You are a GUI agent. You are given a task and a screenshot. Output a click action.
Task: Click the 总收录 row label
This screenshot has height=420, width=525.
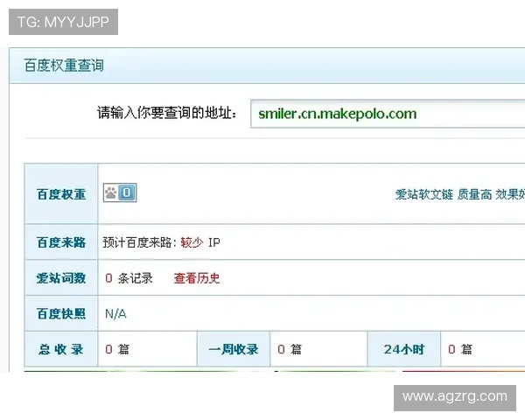[61, 349]
